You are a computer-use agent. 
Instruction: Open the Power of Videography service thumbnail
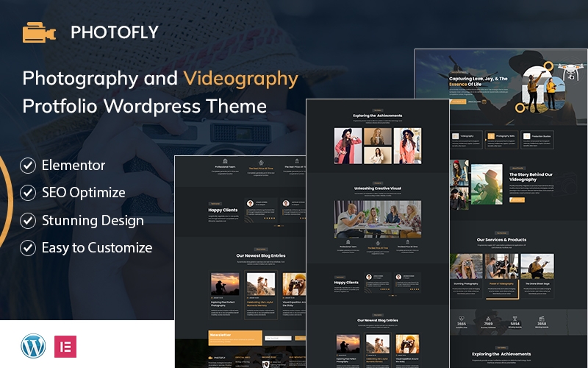(502, 266)
